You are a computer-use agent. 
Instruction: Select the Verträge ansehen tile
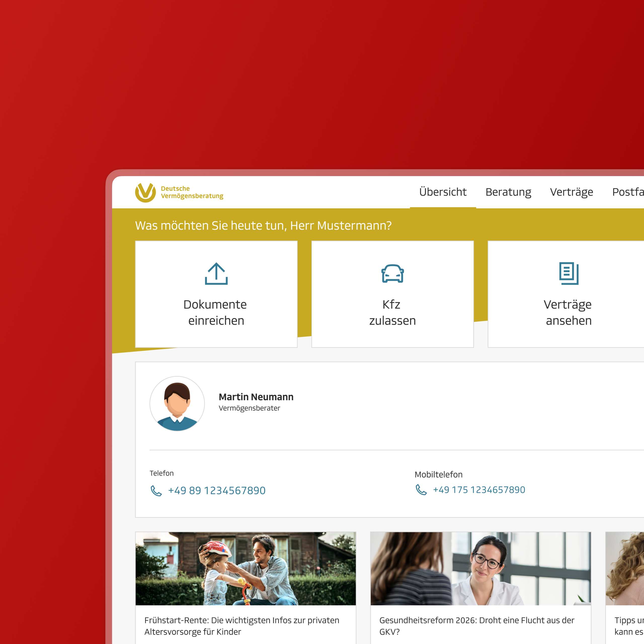(566, 294)
